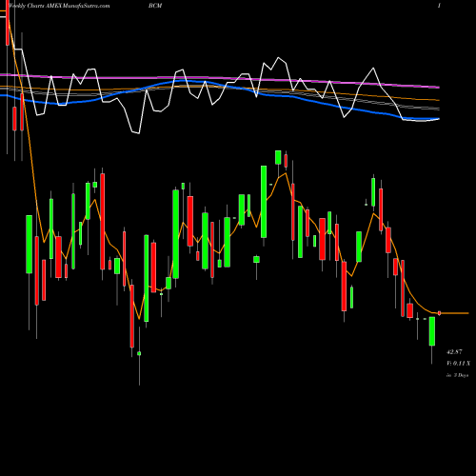Viewport: 476px width, 476px height.
Task: Click the small red marker ending the orange line
Action: point(439,313)
